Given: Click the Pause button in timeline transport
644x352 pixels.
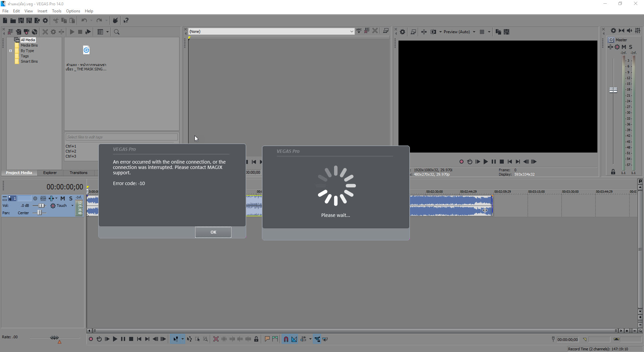Looking at the screenshot, I should (123, 339).
